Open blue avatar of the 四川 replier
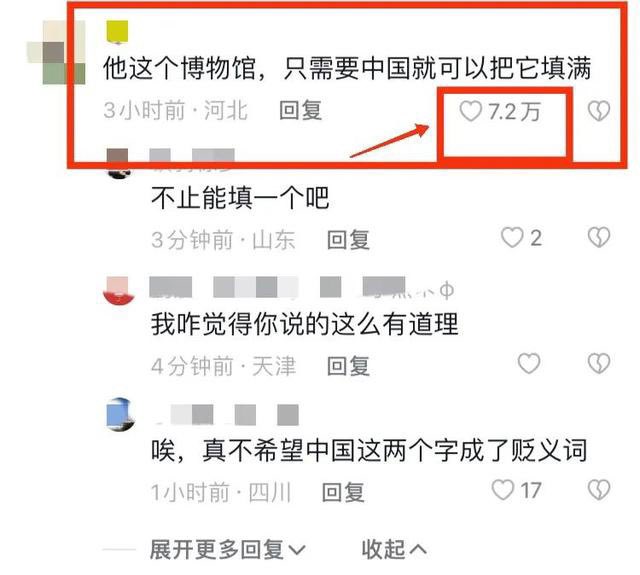 [x=119, y=414]
